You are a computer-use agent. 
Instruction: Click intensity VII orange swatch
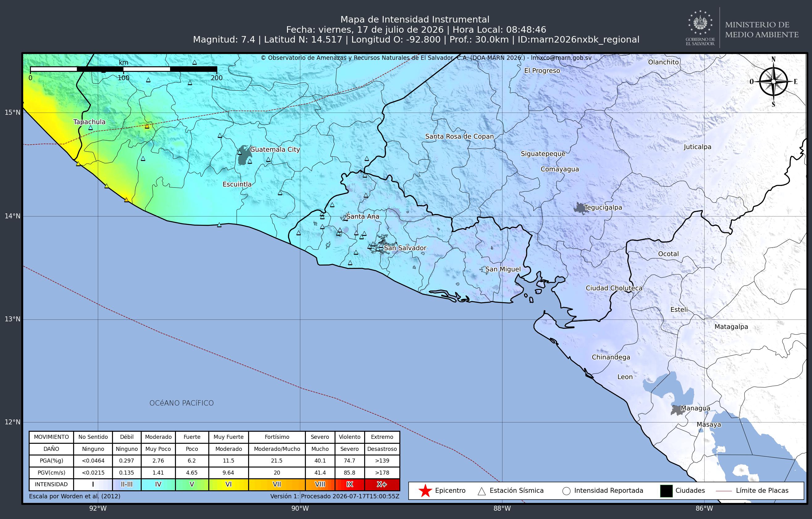point(277,485)
